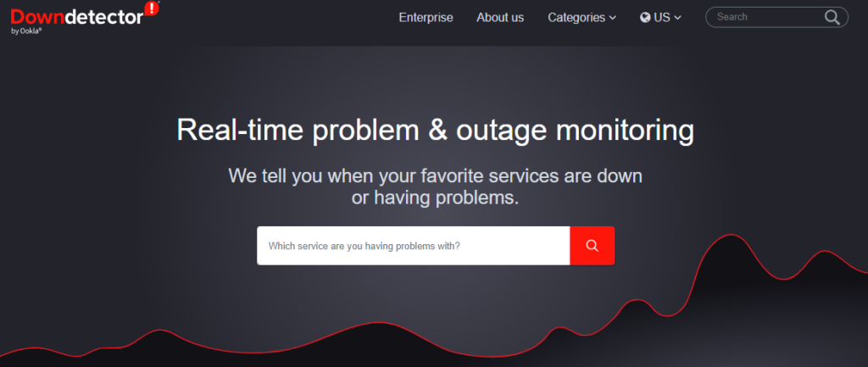Click the tallest peak of red graph
The width and height of the screenshot is (868, 367).
pyautogui.click(x=731, y=236)
